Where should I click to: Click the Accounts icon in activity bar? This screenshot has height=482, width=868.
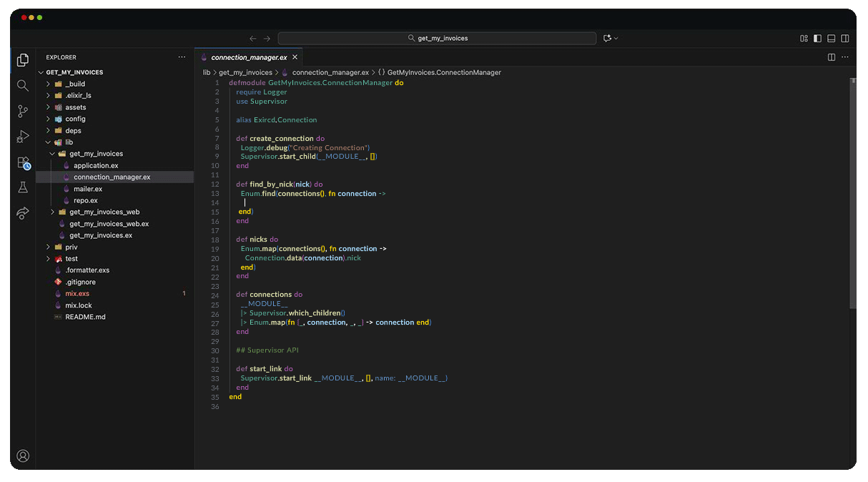(x=23, y=456)
